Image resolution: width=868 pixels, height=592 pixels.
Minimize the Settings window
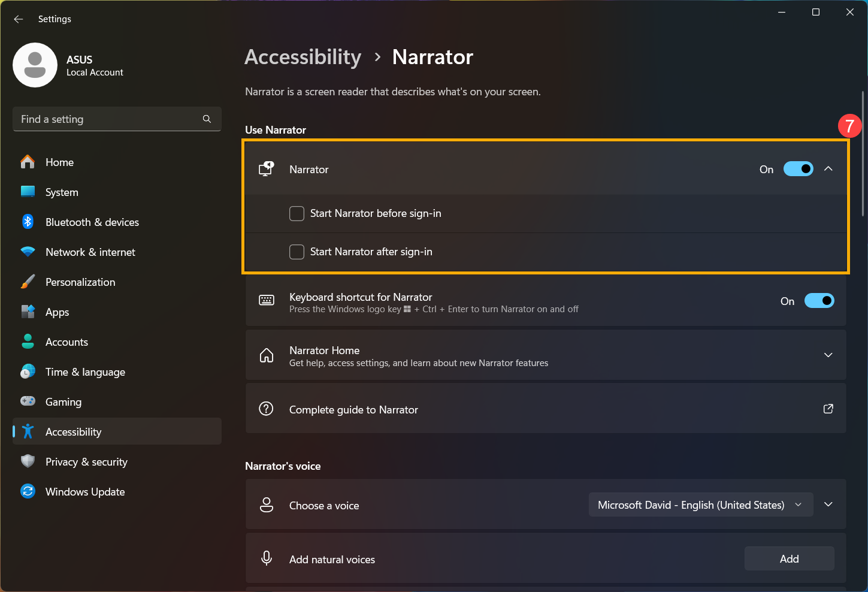point(782,12)
